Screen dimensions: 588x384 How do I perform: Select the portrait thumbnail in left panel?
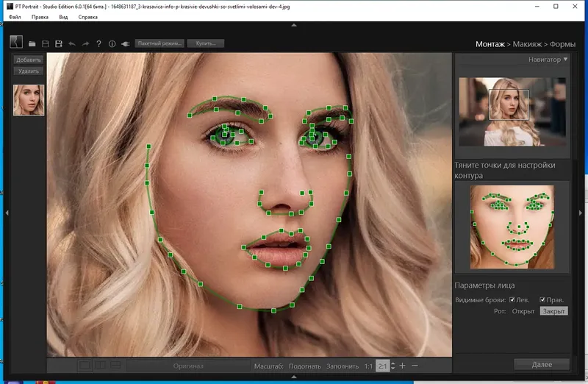29,100
